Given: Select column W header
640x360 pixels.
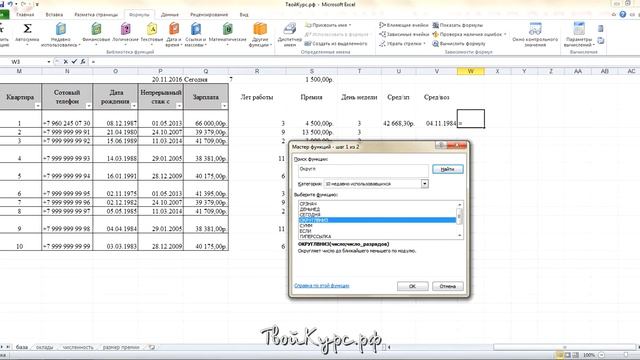Looking at the screenshot, I should [x=471, y=71].
